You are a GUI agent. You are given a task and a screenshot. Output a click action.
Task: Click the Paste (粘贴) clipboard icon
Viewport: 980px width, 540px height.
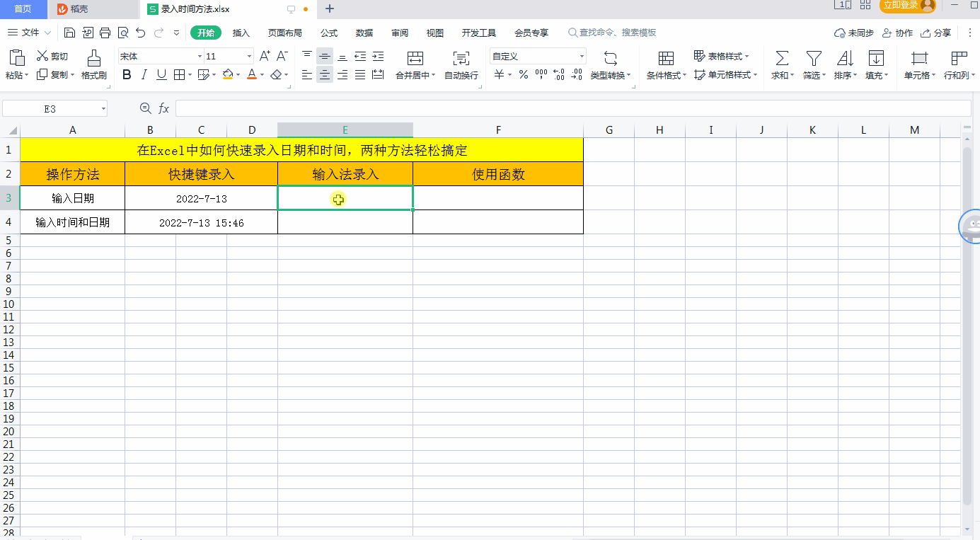point(17,58)
